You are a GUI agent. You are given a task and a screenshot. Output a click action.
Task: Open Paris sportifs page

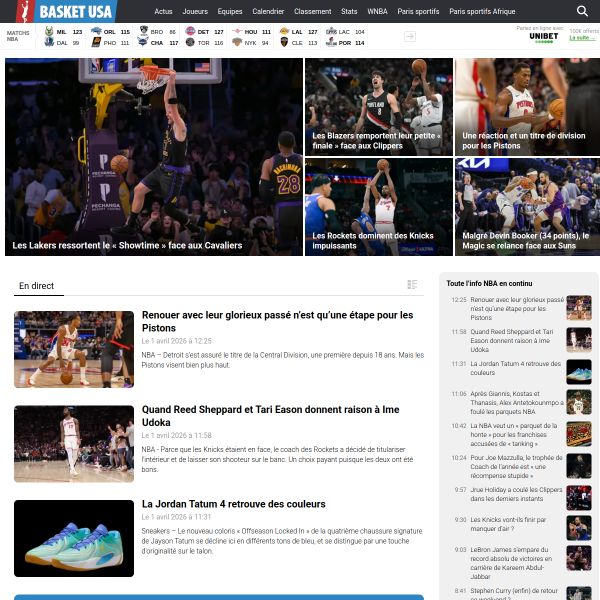[418, 11]
